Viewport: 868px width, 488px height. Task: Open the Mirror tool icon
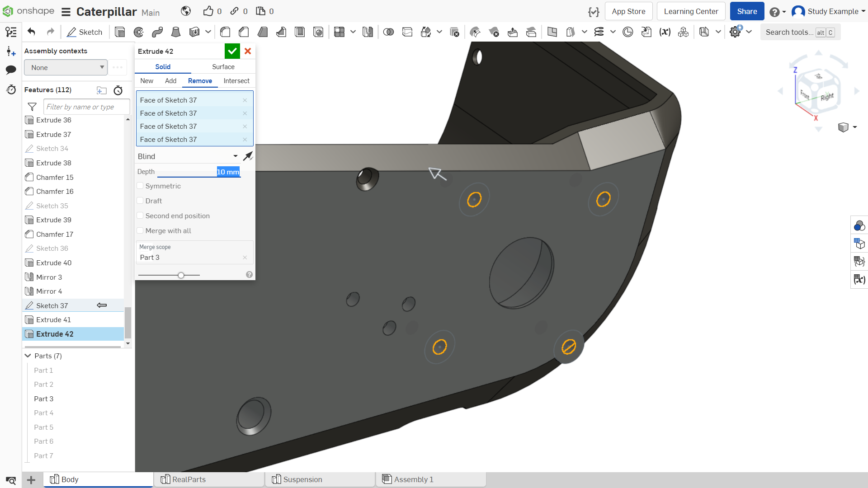(368, 32)
